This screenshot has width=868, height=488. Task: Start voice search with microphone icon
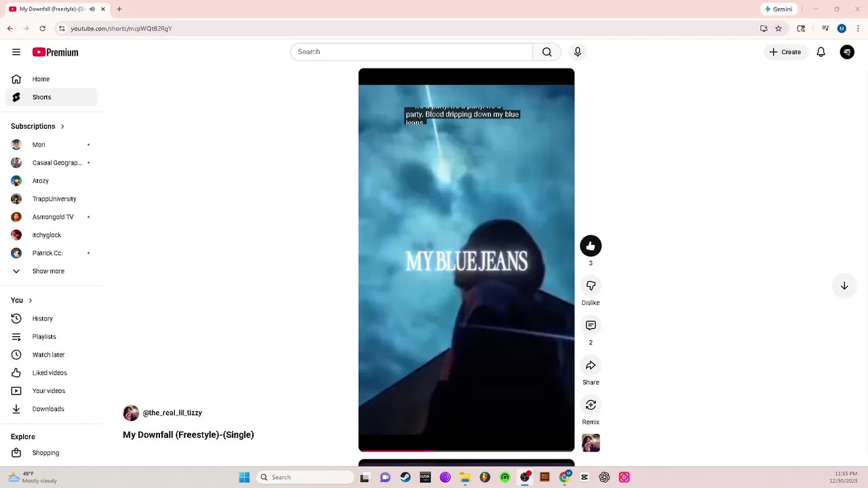578,52
